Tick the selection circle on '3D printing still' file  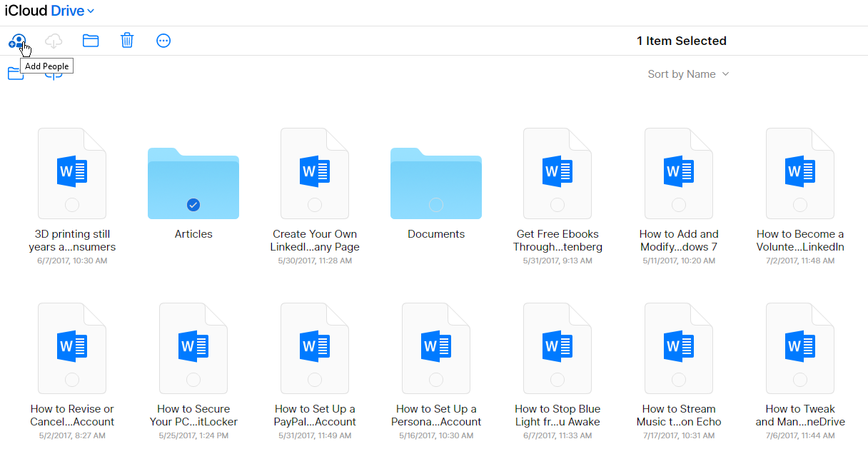[x=72, y=205]
